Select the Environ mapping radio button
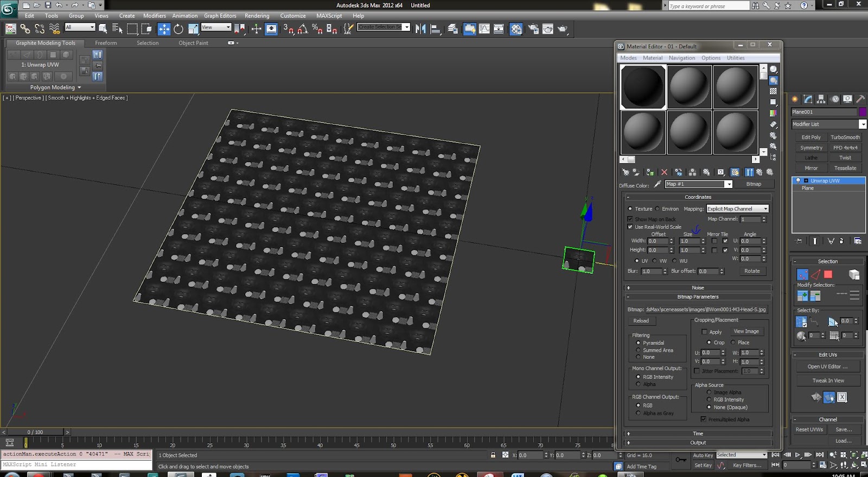Viewport: 868px width, 477px height. [658, 209]
